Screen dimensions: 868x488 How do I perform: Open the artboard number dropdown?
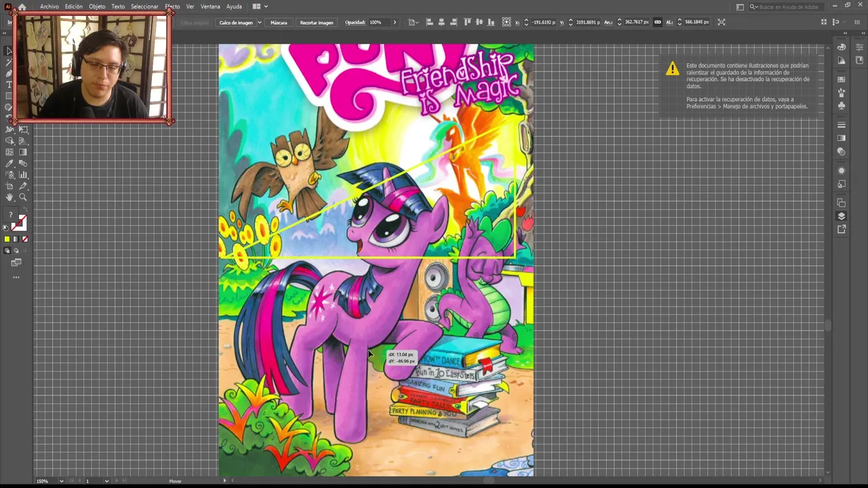click(x=106, y=481)
